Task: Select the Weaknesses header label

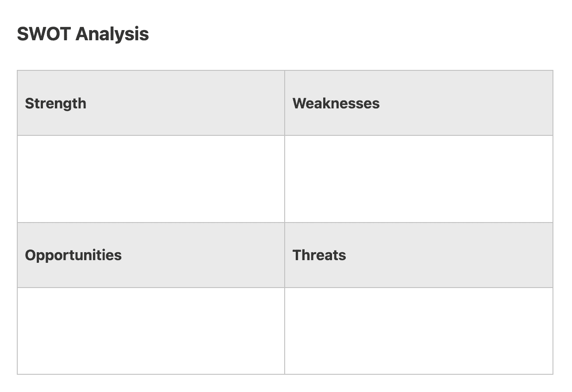Action: point(336,104)
